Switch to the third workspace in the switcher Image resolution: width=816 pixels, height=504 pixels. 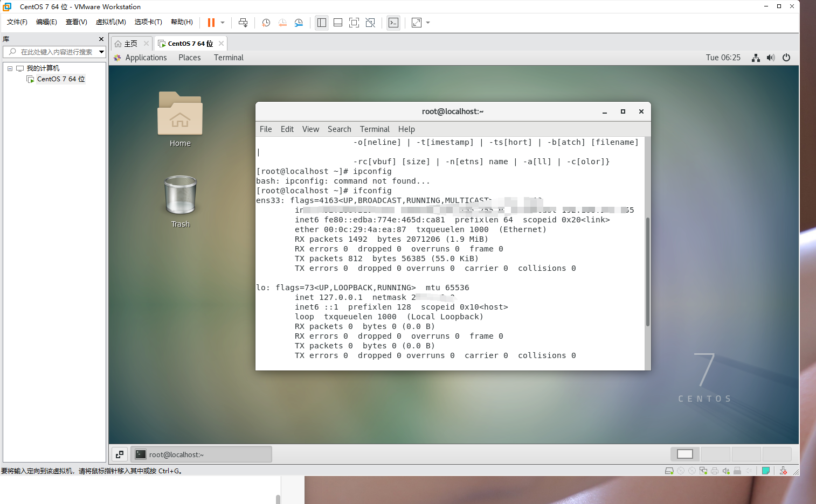pos(746,454)
